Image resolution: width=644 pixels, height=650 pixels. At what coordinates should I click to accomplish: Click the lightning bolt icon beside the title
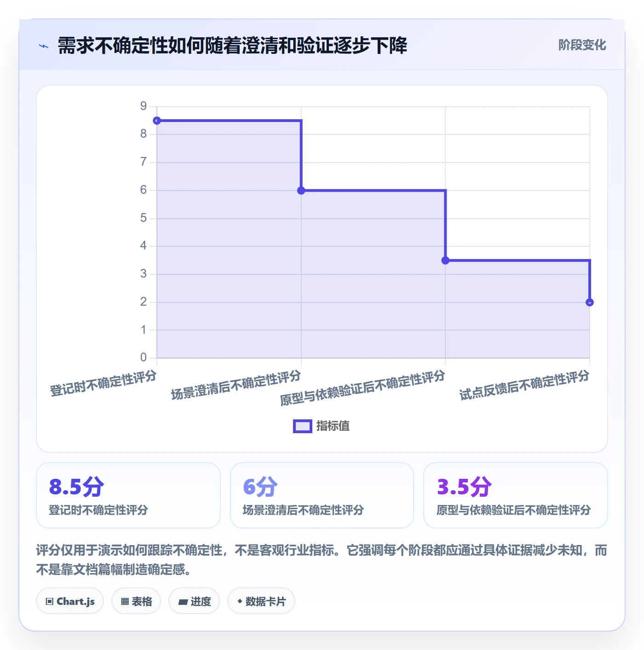pyautogui.click(x=44, y=46)
